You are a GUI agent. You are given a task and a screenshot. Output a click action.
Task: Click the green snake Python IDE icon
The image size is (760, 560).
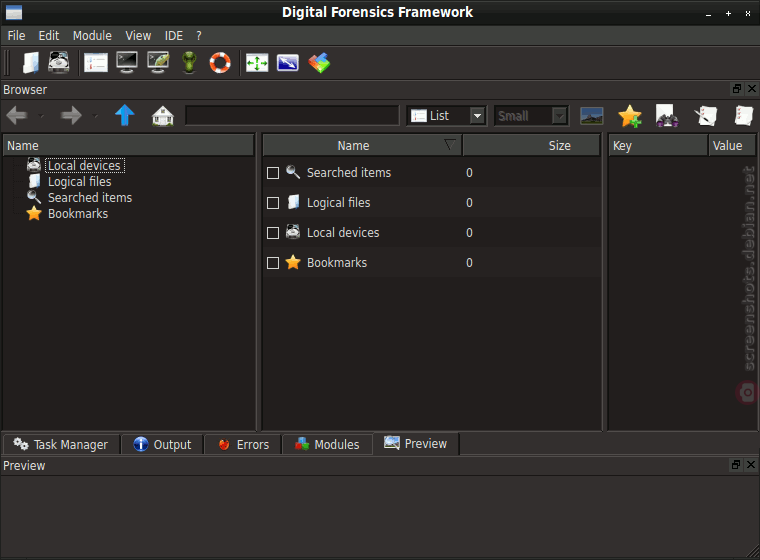pos(189,63)
